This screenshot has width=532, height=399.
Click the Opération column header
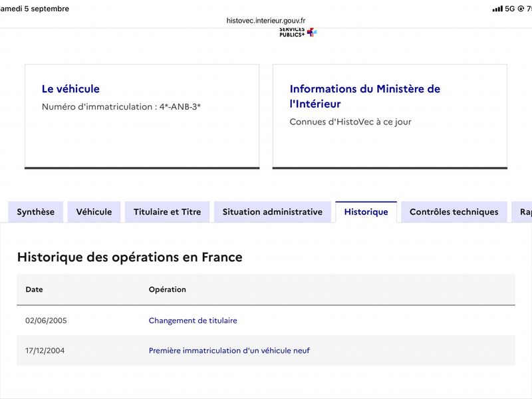pos(168,289)
